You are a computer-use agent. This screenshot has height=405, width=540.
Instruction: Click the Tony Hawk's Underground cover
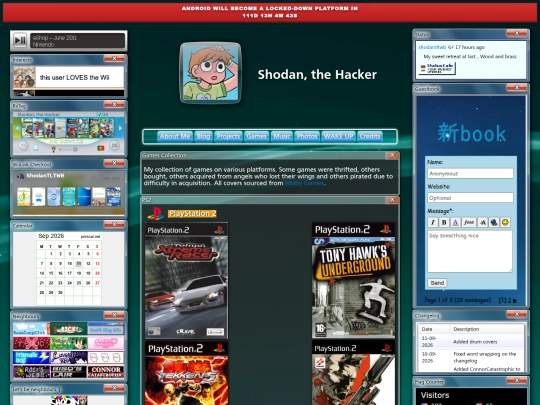point(353,281)
